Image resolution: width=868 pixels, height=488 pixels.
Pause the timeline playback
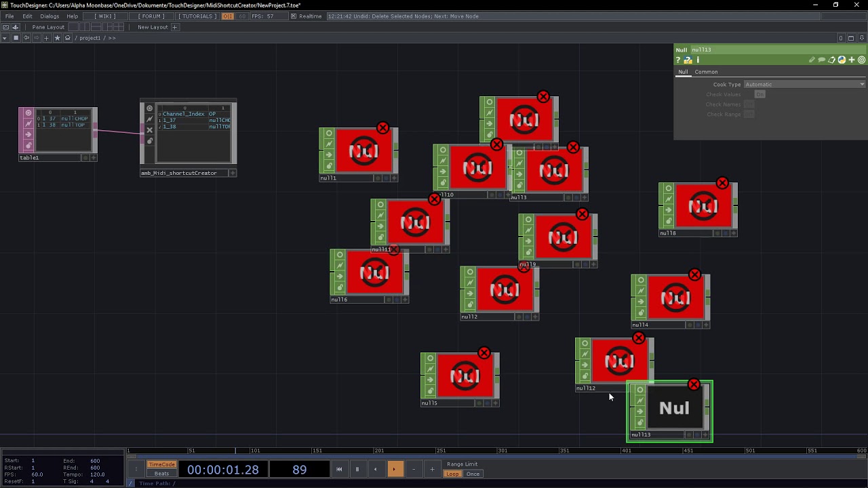click(357, 469)
